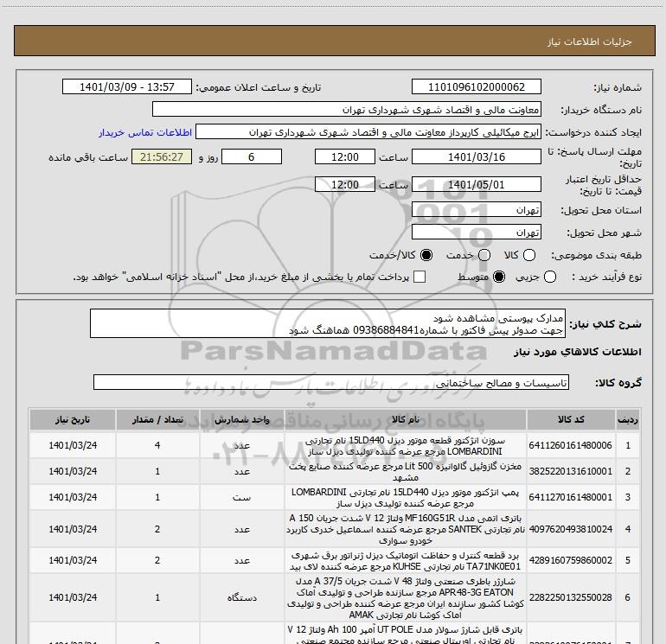Click the goods group field تاسیسات و مصالح ساختمانی
666x644 pixels.
tap(331, 382)
